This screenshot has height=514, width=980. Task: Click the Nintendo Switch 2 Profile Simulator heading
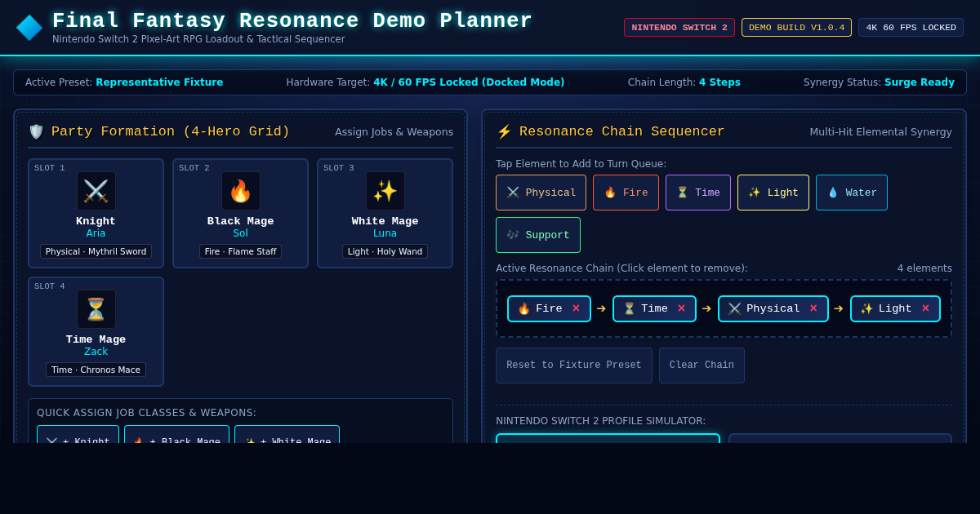point(601,421)
